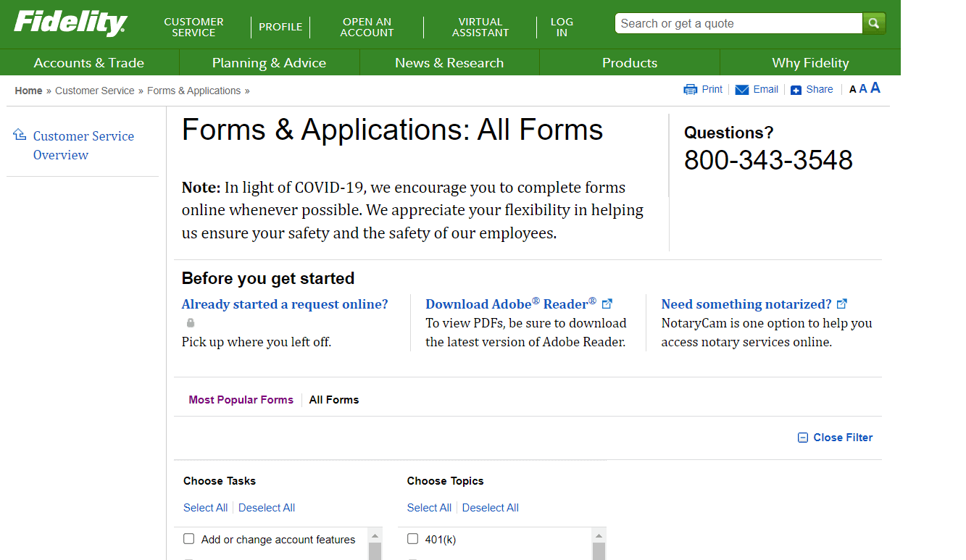Select the smallest text size A
The height and width of the screenshot is (560, 966).
pyautogui.click(x=852, y=90)
